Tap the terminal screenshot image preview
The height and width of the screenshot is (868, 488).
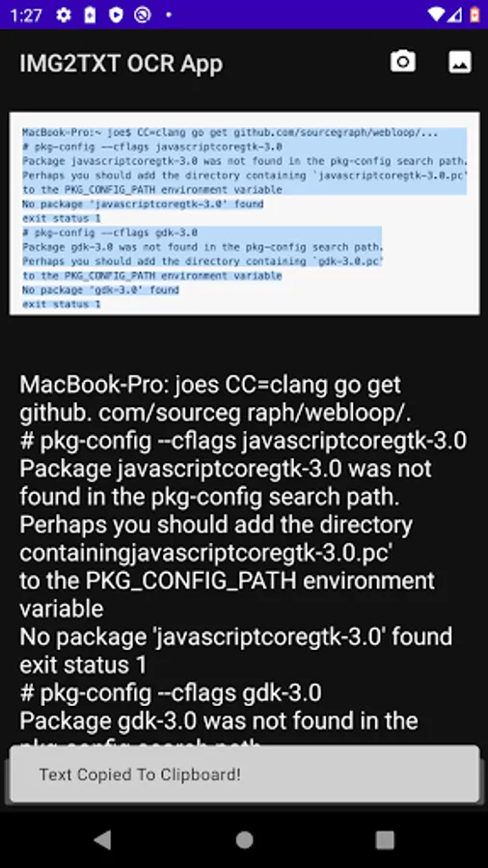(244, 214)
